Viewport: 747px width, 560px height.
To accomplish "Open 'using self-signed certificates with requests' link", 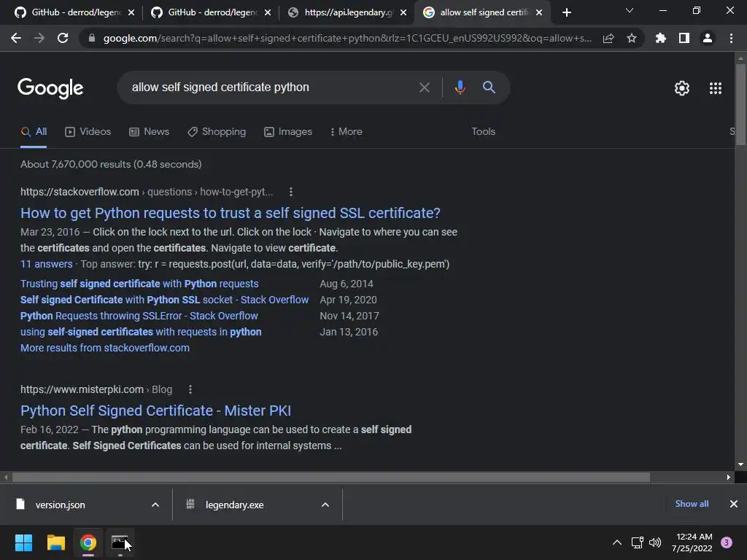I will [x=141, y=332].
